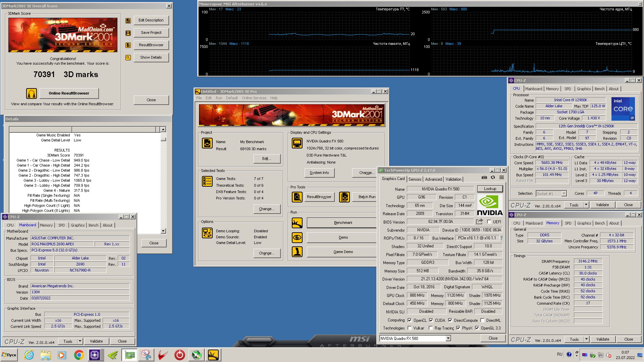Open SPD tab in top-right CPU-Z window

click(x=568, y=89)
